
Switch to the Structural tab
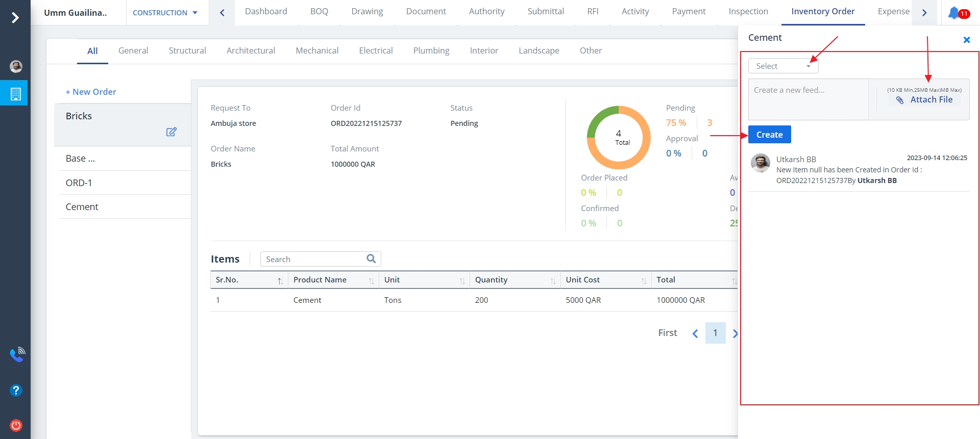click(x=187, y=50)
